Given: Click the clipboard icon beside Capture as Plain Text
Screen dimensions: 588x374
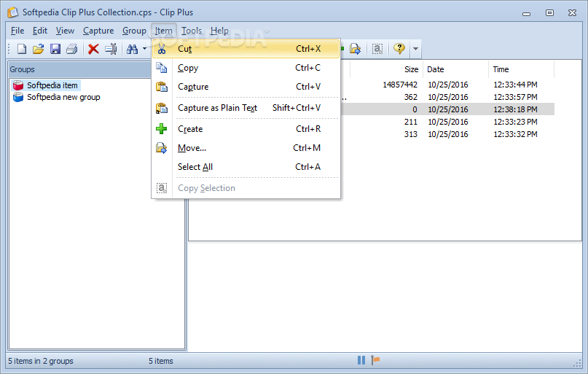Looking at the screenshot, I should 162,108.
